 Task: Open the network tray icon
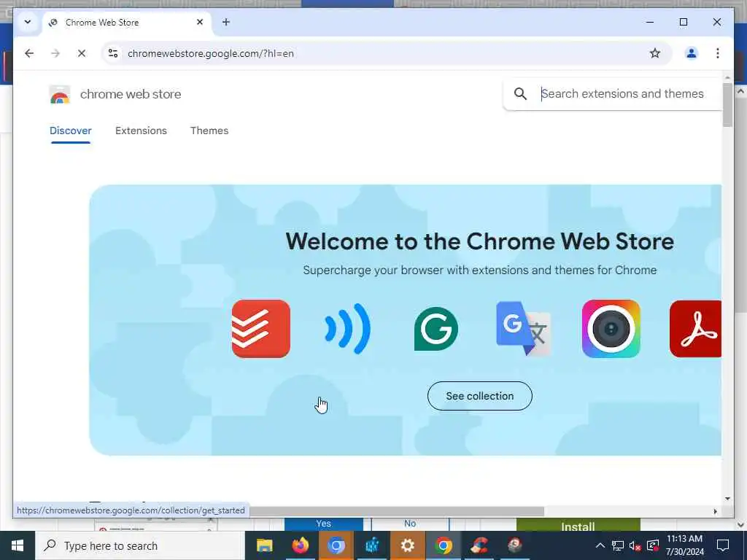point(617,545)
